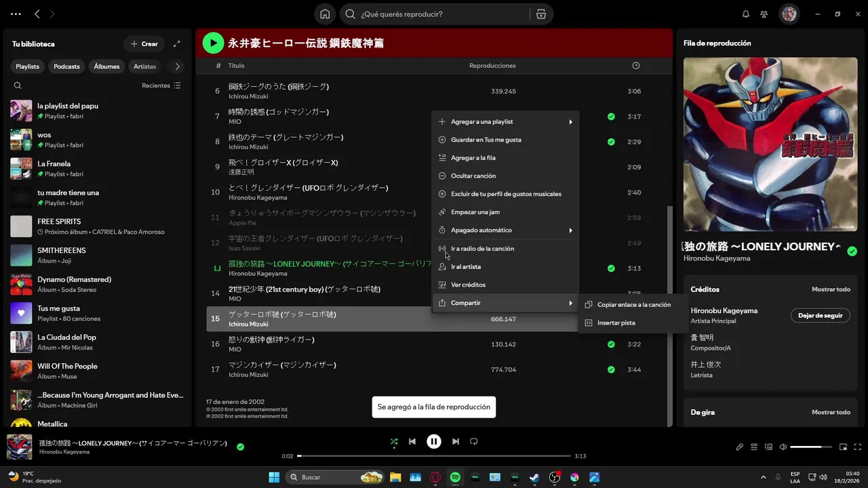Click Mostrar todo next to De gira

point(831,412)
